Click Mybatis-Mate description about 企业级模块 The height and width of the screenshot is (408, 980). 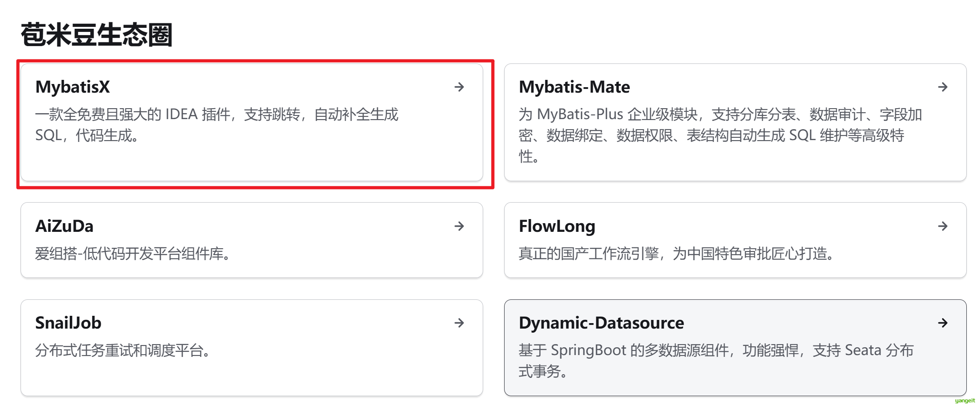(720, 135)
